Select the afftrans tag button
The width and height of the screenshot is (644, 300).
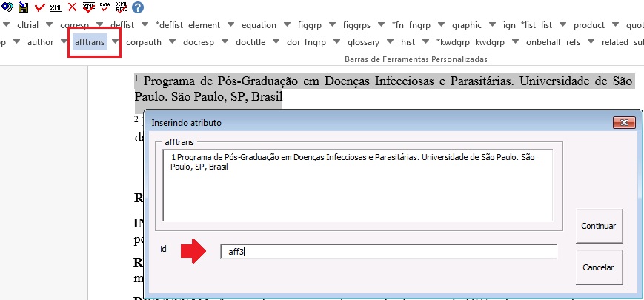coord(90,42)
